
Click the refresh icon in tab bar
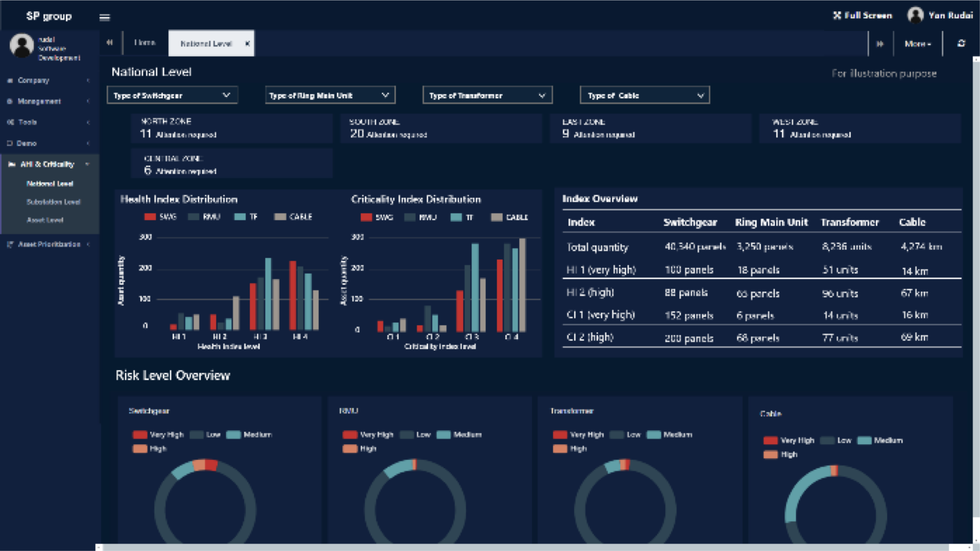[x=961, y=44]
